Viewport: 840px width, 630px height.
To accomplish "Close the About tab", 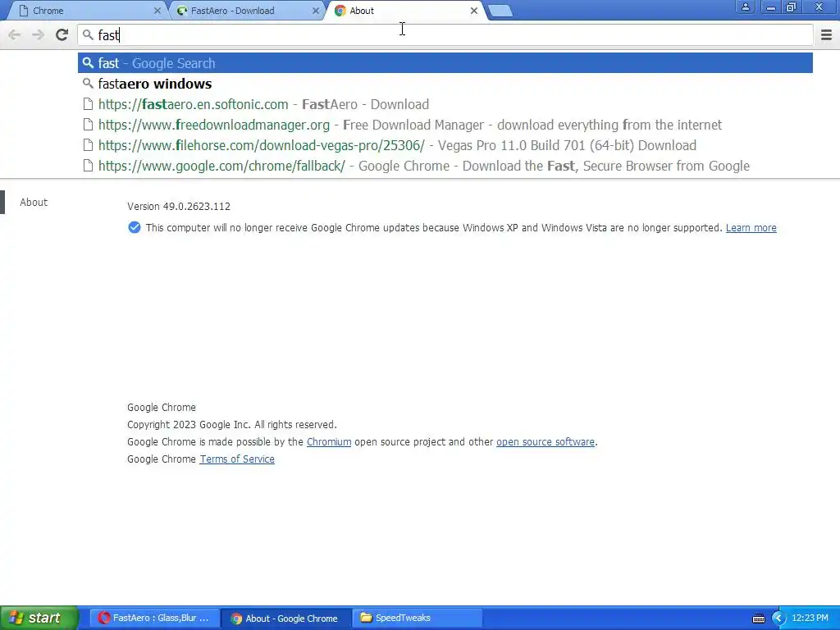I will 474,11.
